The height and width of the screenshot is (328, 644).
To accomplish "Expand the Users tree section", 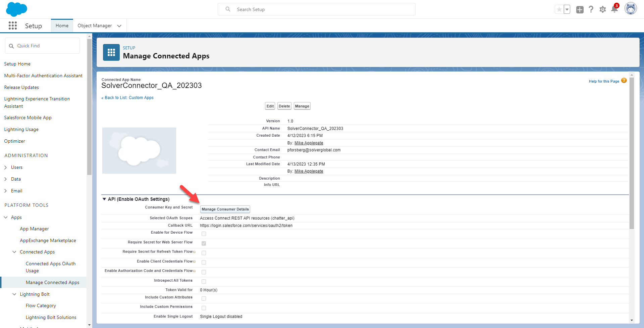I will pos(6,167).
